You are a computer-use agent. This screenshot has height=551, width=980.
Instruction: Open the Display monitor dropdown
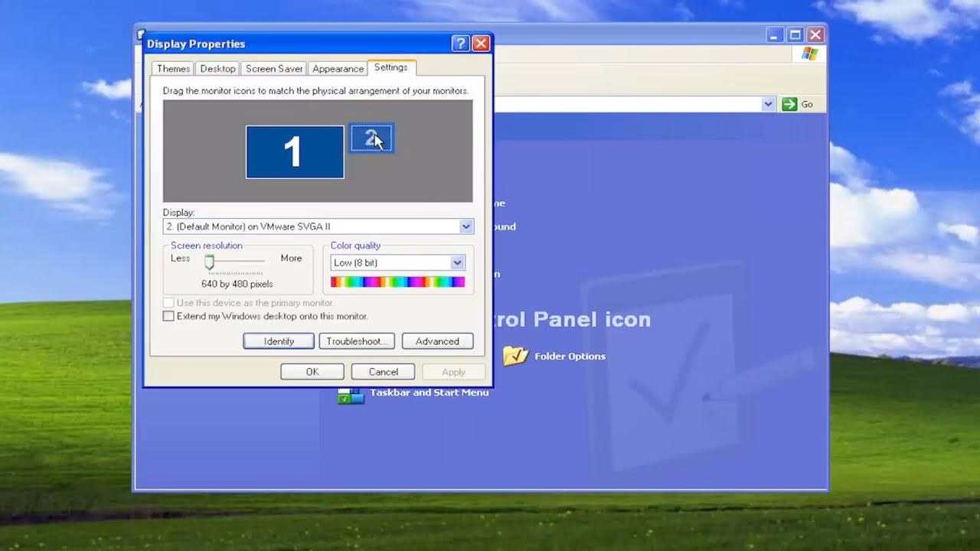[x=465, y=227]
